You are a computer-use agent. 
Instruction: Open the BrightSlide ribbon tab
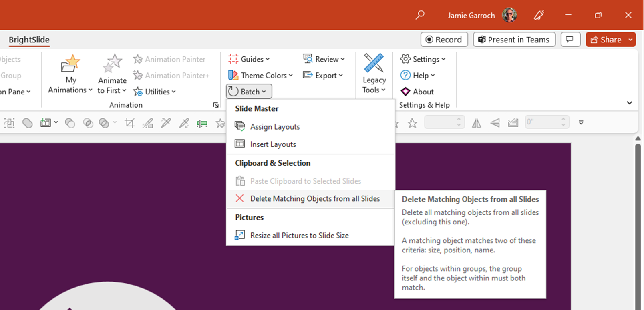tap(29, 40)
